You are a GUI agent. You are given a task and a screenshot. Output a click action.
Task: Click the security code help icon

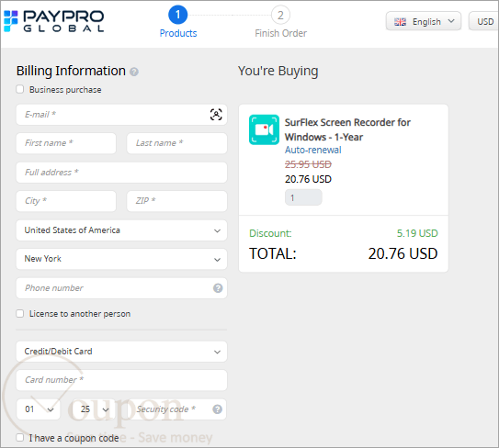coord(218,409)
